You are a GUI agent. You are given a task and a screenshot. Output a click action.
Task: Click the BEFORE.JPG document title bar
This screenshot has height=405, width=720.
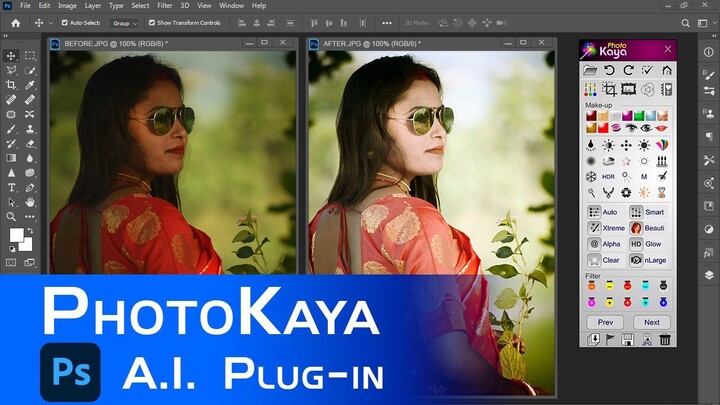tap(173, 44)
